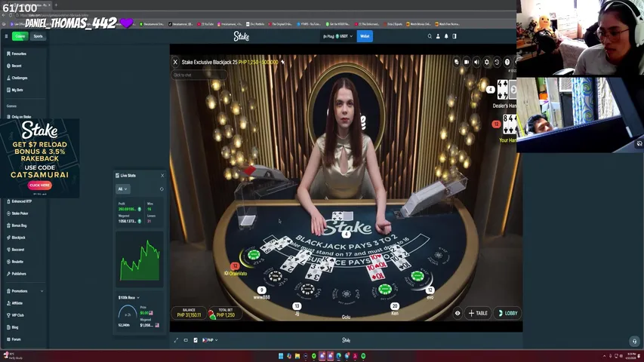The height and width of the screenshot is (362, 644).
Task: Toggle fullscreen icon below the game
Action: (x=176, y=340)
